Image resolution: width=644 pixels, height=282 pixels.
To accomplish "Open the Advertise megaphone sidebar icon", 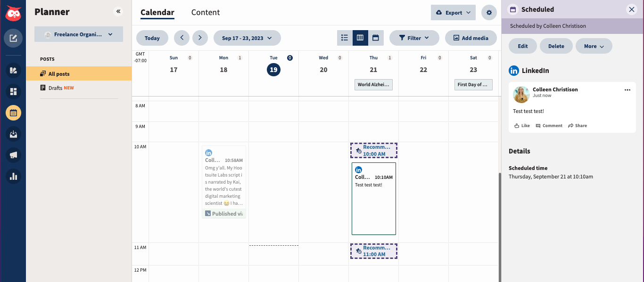I will coord(13,155).
